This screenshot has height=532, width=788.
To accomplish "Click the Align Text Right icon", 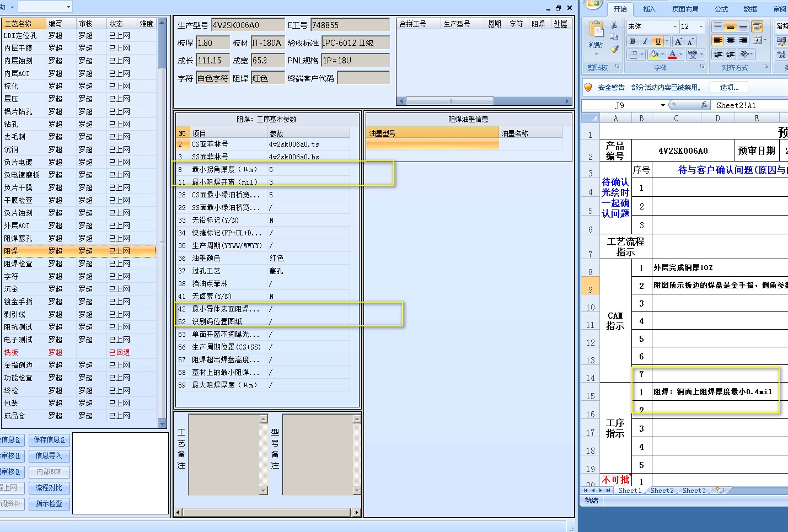I will (743, 40).
